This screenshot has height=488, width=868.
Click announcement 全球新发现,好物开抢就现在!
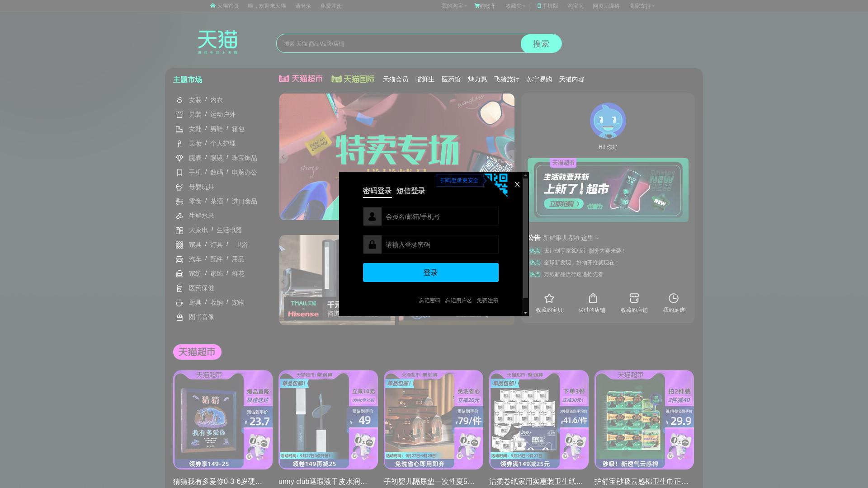click(x=581, y=263)
